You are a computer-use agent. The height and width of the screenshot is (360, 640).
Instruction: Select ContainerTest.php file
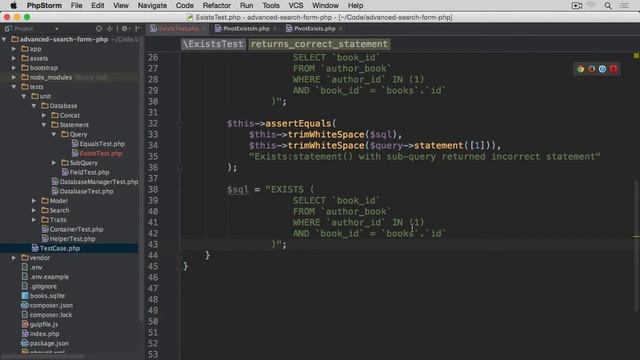coord(76,229)
